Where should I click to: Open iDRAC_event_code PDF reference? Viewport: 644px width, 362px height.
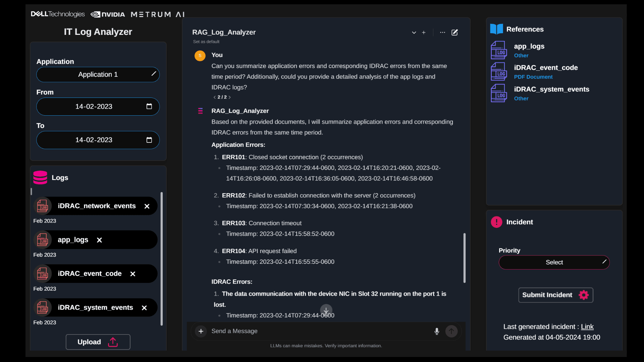(x=546, y=68)
